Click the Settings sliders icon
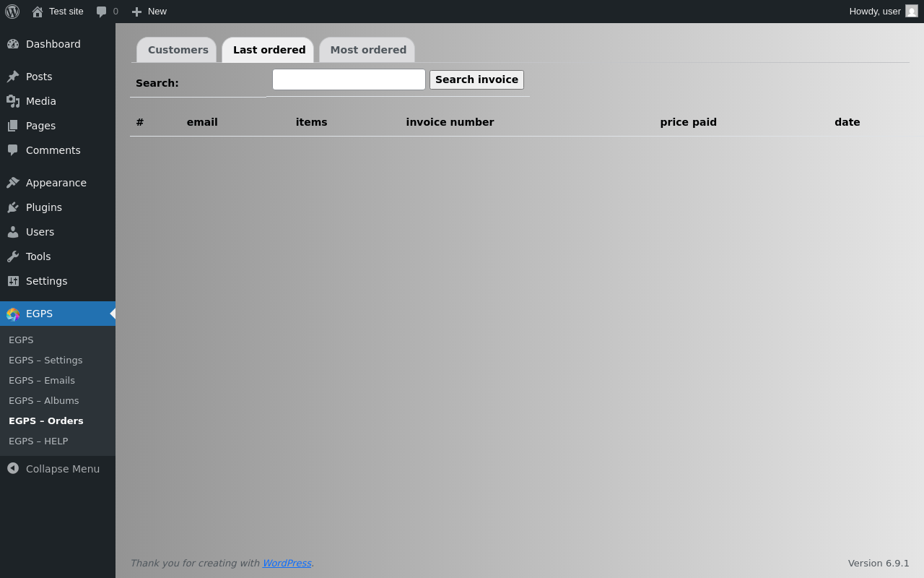Screen dimensions: 924x578 tap(13, 281)
